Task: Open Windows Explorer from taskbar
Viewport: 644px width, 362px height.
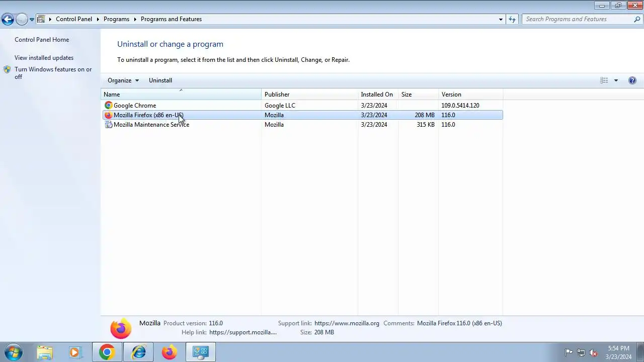Action: point(45,352)
